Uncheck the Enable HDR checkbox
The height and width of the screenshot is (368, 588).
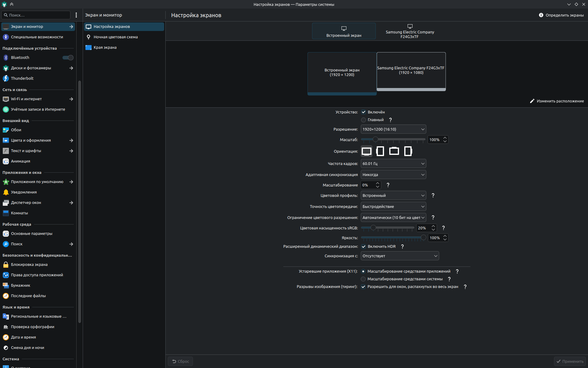point(364,247)
